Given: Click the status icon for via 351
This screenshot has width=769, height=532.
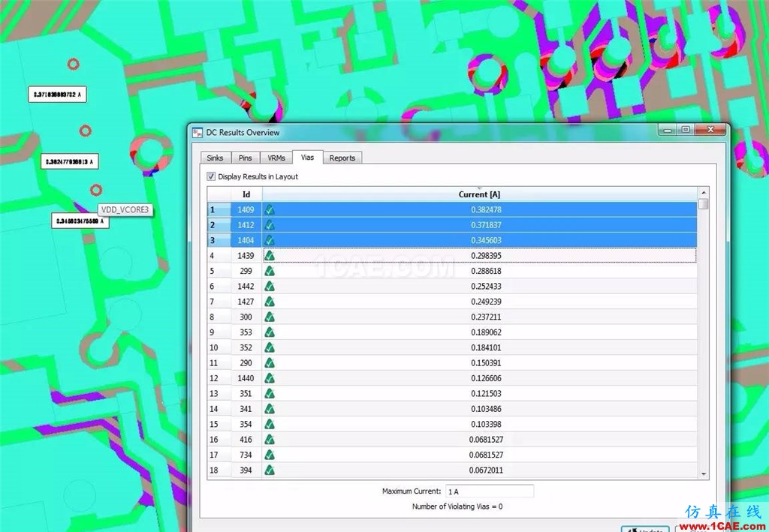Looking at the screenshot, I should [270, 393].
